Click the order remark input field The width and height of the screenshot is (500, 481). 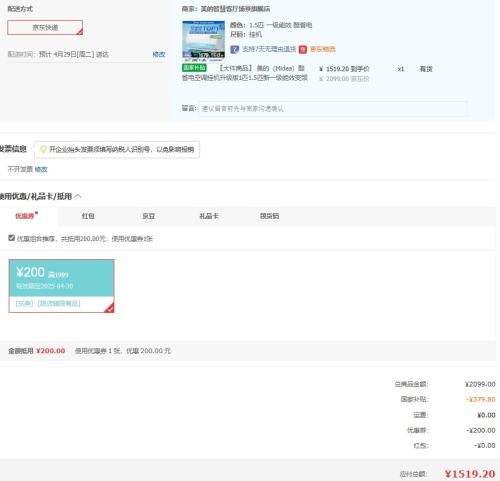point(333,109)
